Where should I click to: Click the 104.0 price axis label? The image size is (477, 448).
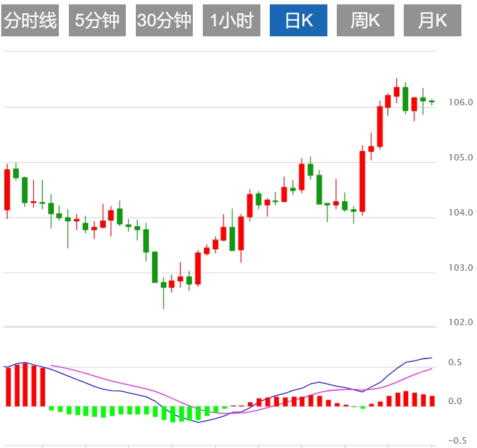(x=461, y=212)
